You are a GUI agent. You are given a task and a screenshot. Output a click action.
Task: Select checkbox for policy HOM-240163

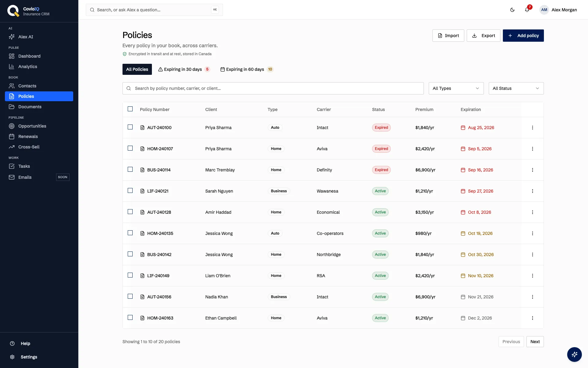tap(130, 317)
